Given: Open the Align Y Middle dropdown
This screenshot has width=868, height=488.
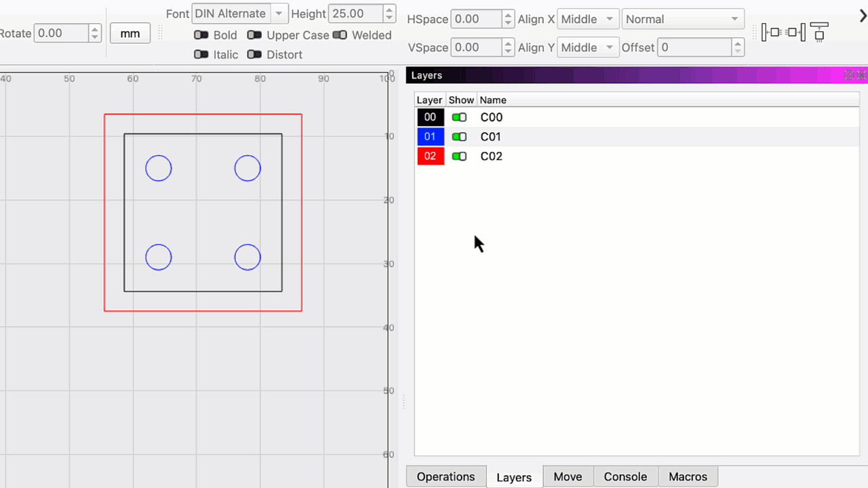Looking at the screenshot, I should pos(587,47).
